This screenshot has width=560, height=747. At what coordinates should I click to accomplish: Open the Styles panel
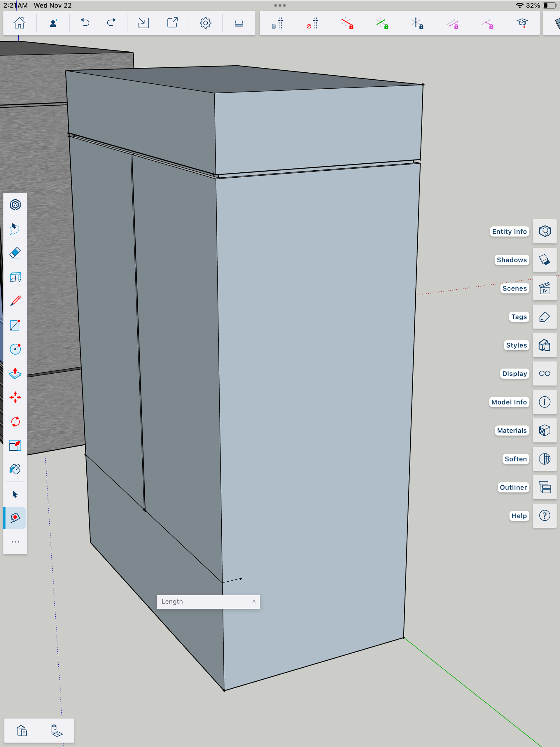pyautogui.click(x=544, y=345)
